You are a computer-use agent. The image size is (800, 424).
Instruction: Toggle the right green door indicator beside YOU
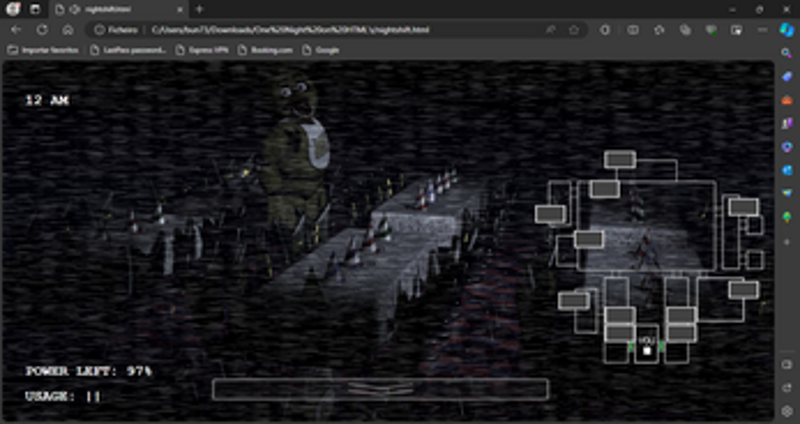tap(662, 347)
